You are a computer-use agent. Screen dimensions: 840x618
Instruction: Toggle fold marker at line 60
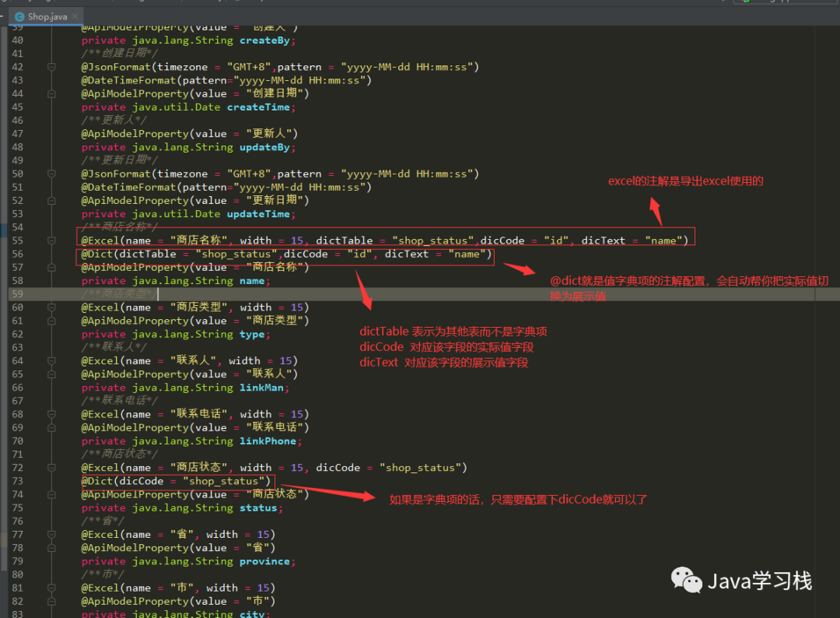click(x=51, y=307)
